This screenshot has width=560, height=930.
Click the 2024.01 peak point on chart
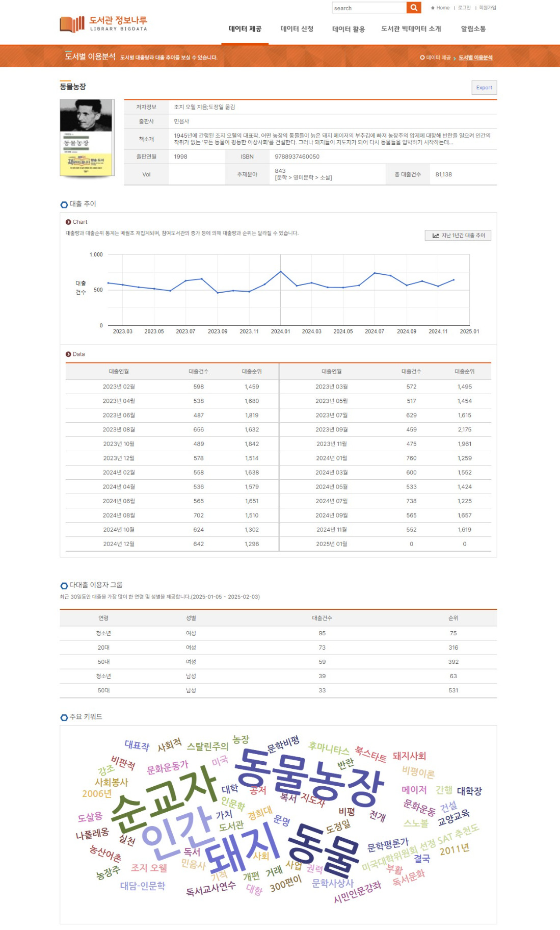(x=280, y=271)
